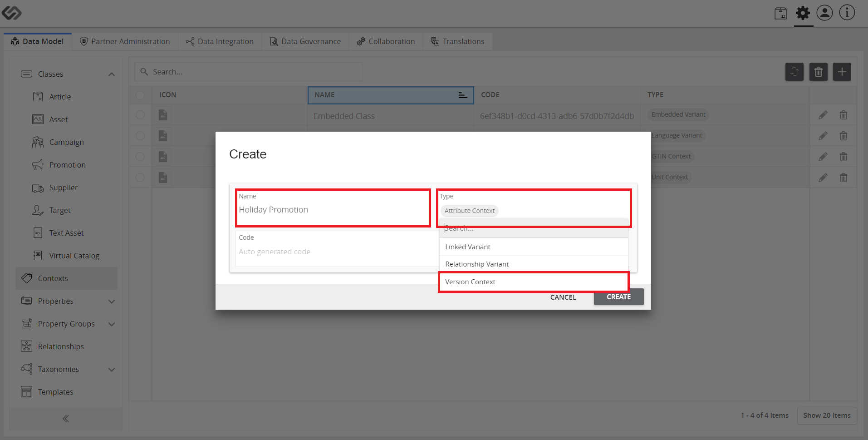The image size is (868, 440).
Task: Delete the Unit Context row
Action: (843, 178)
